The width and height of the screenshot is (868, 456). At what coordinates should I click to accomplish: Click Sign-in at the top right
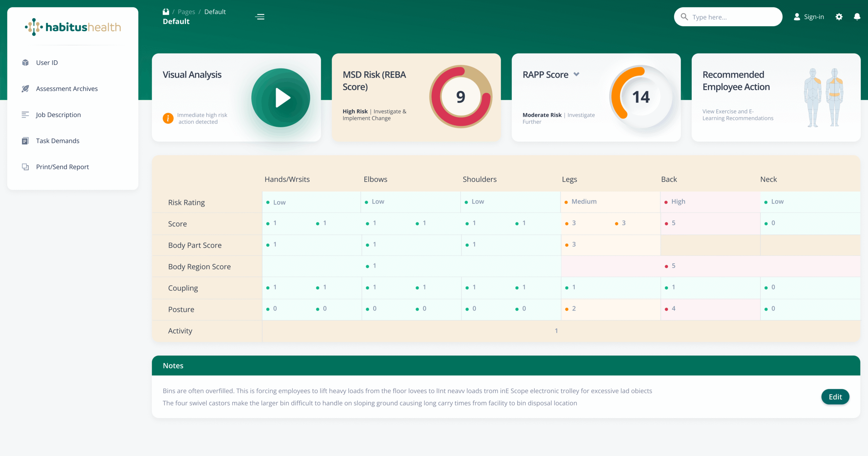click(x=814, y=17)
